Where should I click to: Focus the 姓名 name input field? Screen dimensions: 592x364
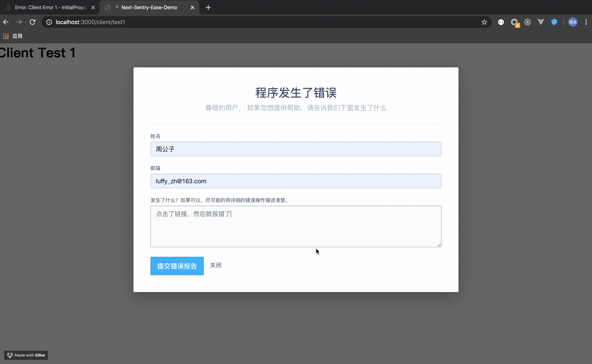(296, 149)
